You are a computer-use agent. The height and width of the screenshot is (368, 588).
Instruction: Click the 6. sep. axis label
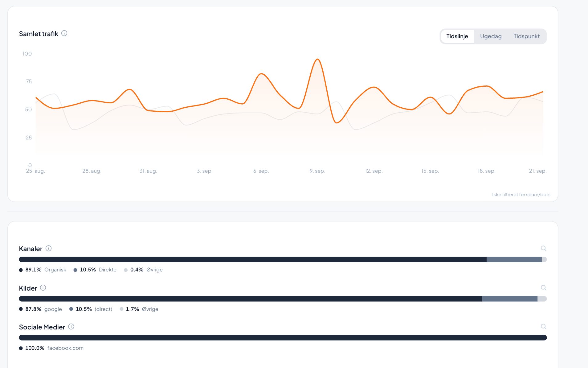[261, 171]
